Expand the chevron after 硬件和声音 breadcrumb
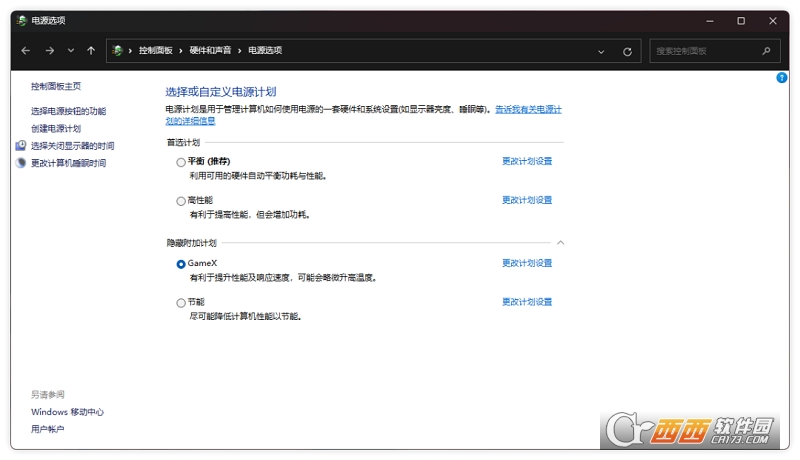The width and height of the screenshot is (800, 460). coord(239,50)
